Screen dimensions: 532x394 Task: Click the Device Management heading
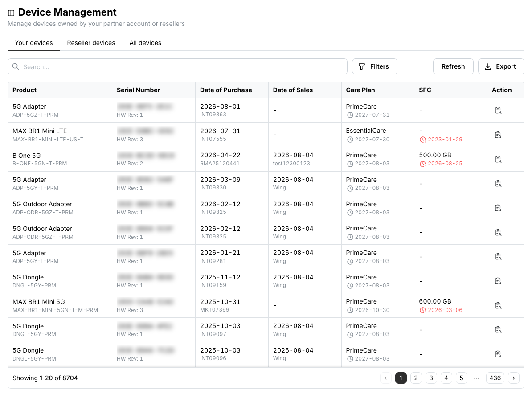tap(67, 12)
